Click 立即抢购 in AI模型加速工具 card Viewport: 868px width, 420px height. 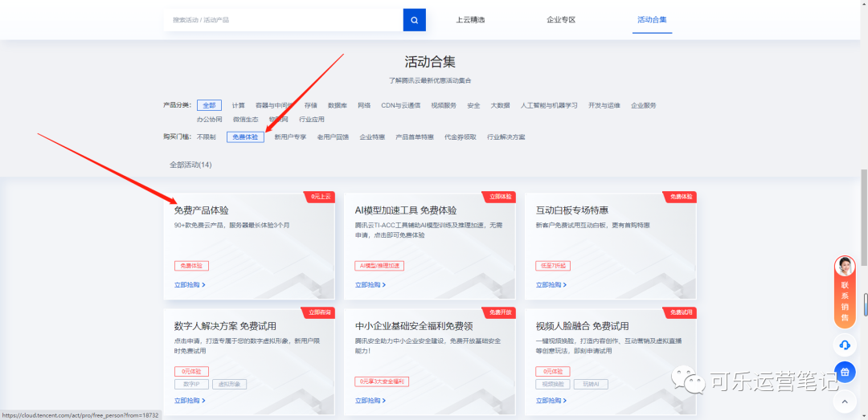point(371,285)
